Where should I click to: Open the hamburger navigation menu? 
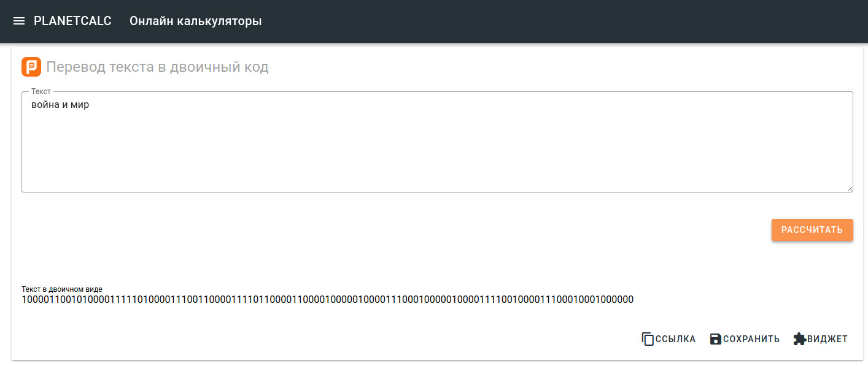19,21
